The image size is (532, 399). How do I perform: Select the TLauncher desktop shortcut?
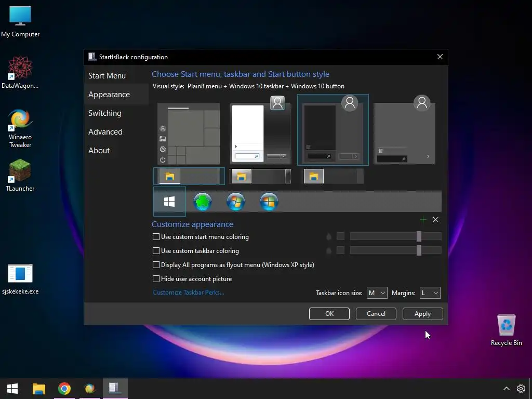[20, 176]
